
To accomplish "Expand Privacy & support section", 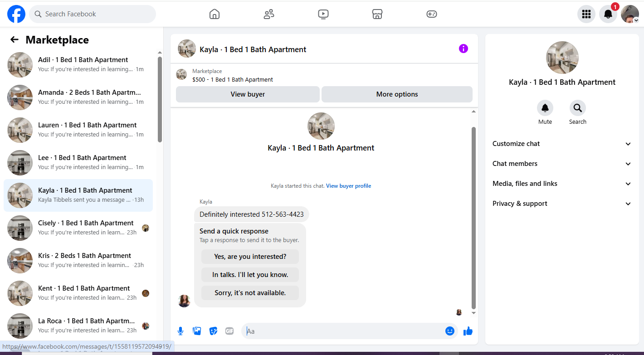I will [562, 204].
